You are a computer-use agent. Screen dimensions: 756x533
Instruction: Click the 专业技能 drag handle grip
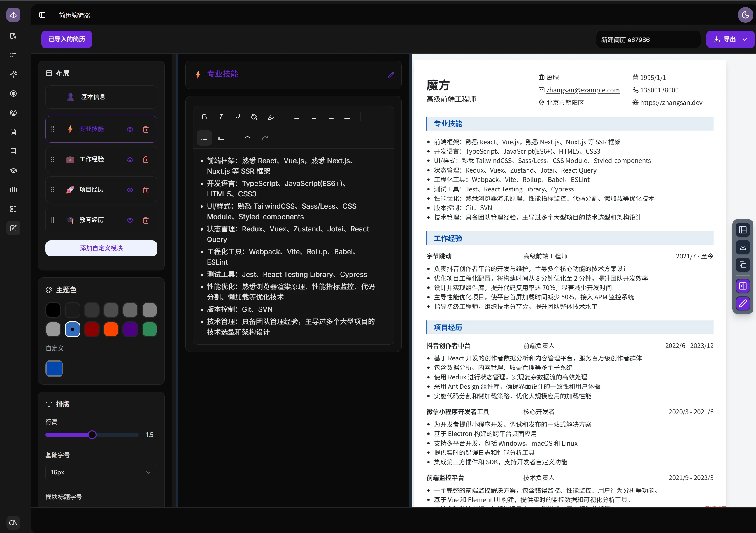coord(53,129)
